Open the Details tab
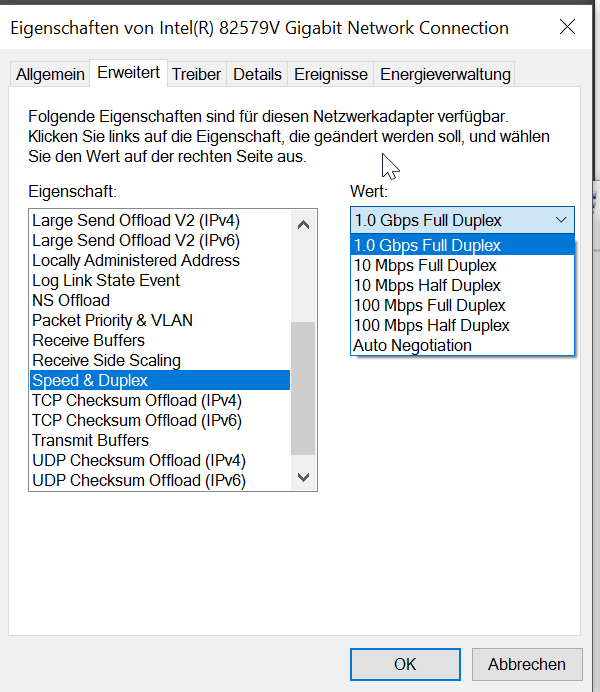The image size is (600, 692). 257,74
